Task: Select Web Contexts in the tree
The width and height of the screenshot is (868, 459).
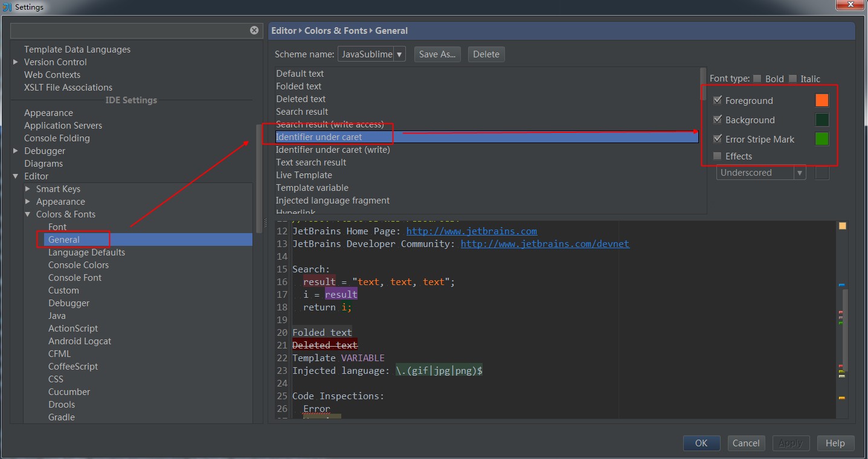Action: [52, 74]
